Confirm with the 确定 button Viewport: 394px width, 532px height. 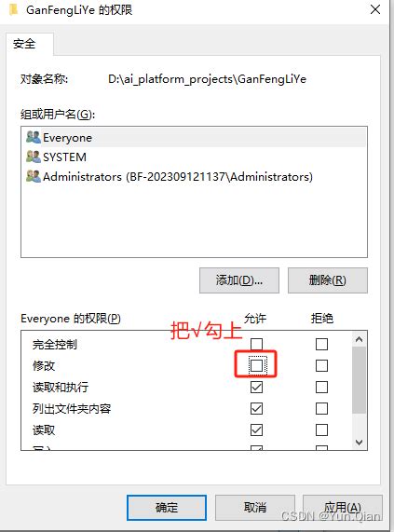point(167,508)
